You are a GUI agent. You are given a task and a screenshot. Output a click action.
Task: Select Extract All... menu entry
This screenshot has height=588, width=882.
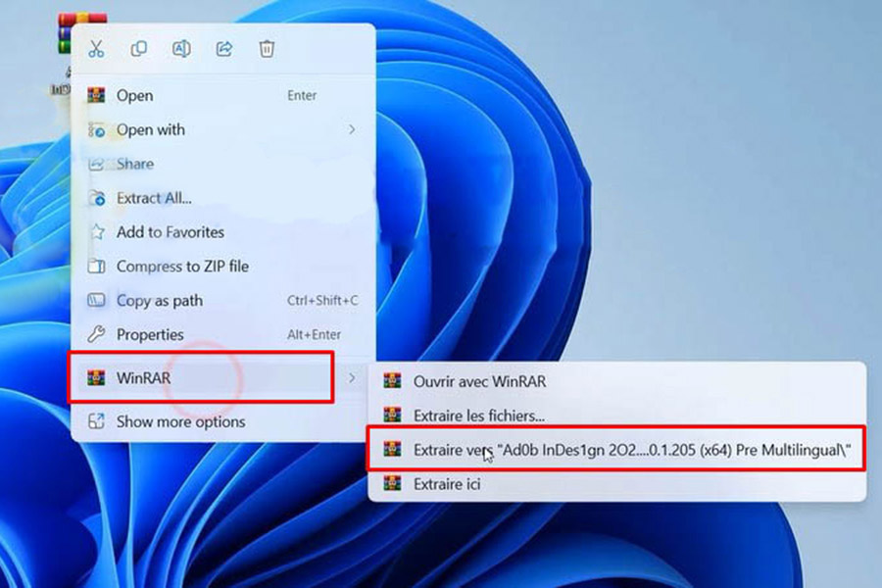(154, 198)
